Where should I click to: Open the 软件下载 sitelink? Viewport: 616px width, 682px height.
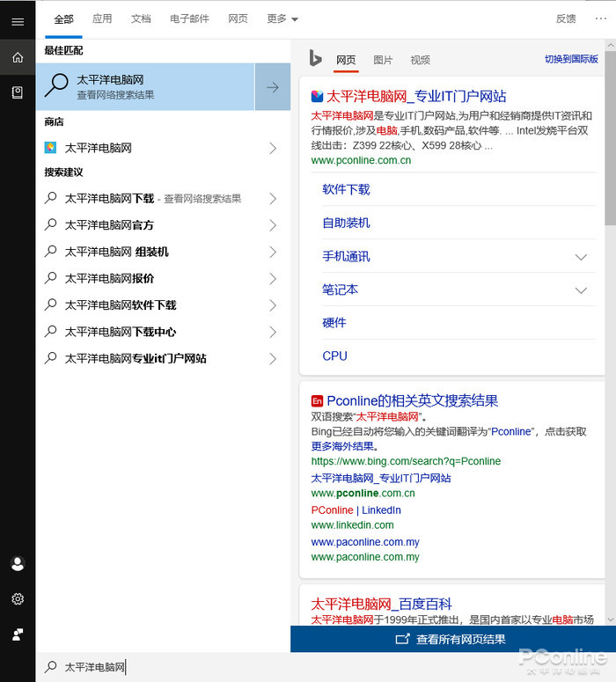tap(346, 189)
